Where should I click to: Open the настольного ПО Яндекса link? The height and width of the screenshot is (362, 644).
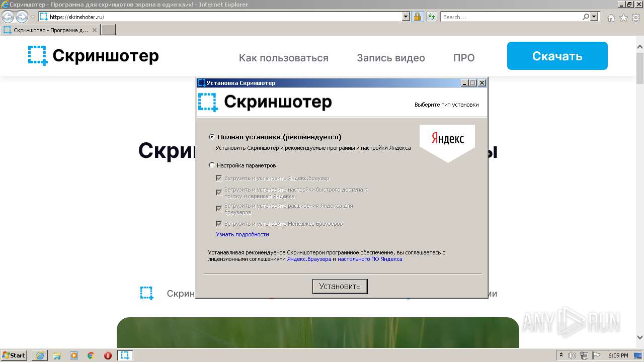pyautogui.click(x=370, y=259)
